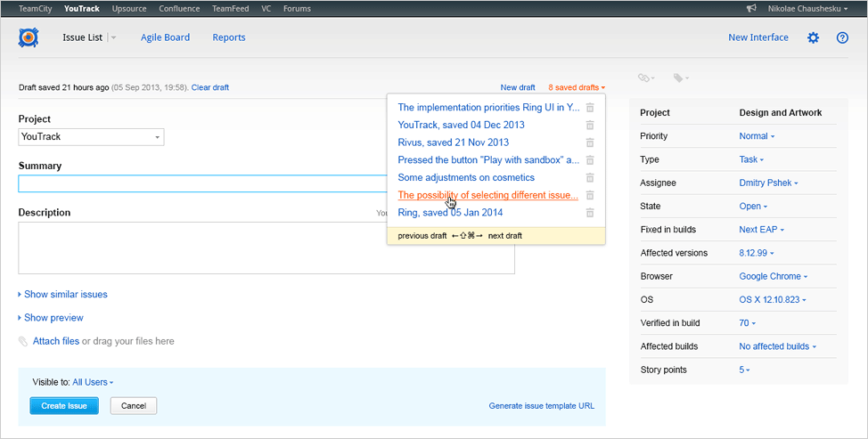The image size is (868, 439).
Task: Go to VC in top bar
Action: [266, 8]
